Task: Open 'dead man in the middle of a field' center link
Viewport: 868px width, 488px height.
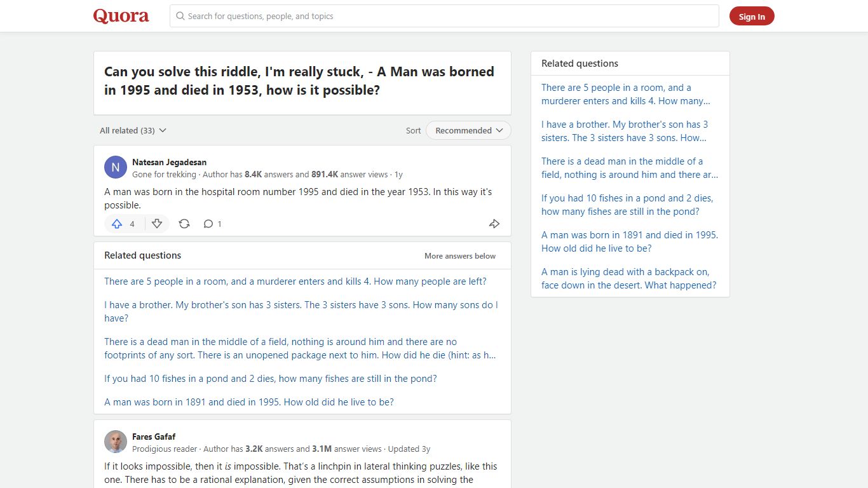Action: click(300, 348)
